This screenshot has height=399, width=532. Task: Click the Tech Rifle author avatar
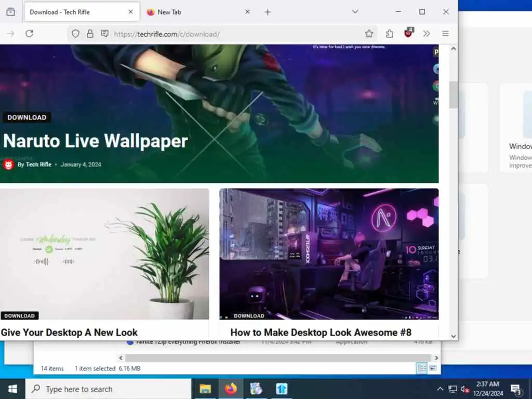pyautogui.click(x=8, y=165)
